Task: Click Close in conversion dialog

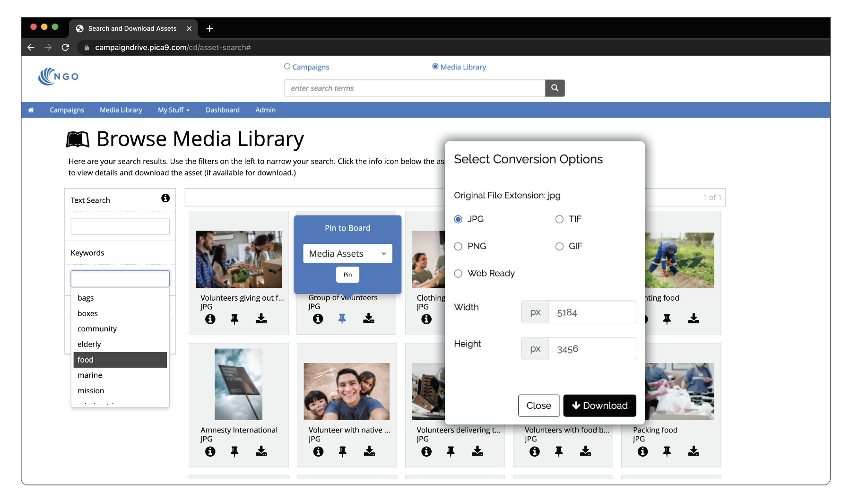Action: tap(538, 406)
